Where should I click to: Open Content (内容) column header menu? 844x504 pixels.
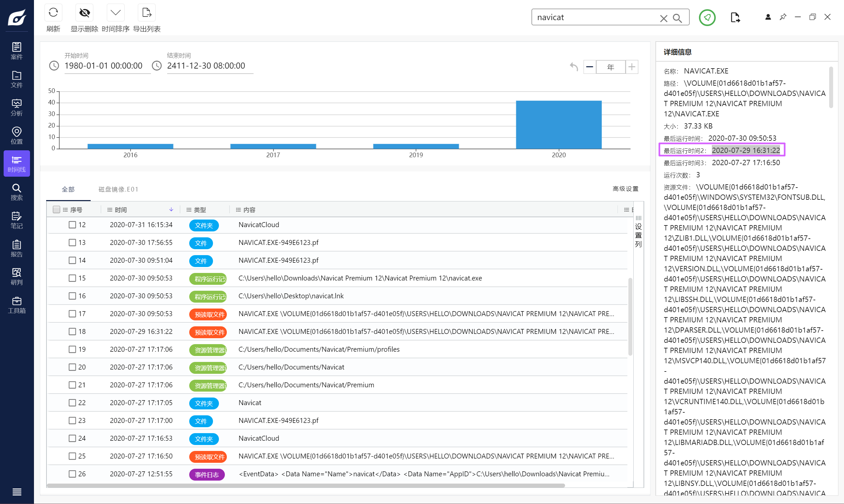(x=238, y=210)
